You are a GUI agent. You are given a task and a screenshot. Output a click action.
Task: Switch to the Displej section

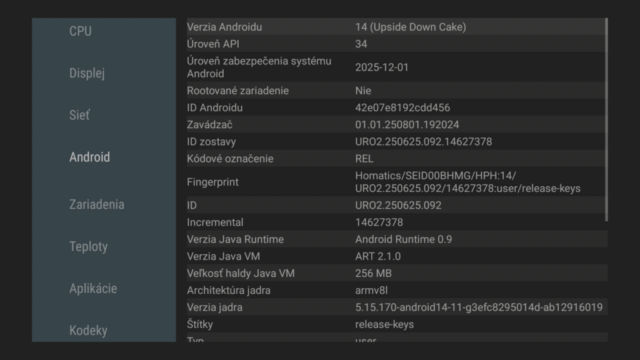(x=87, y=73)
